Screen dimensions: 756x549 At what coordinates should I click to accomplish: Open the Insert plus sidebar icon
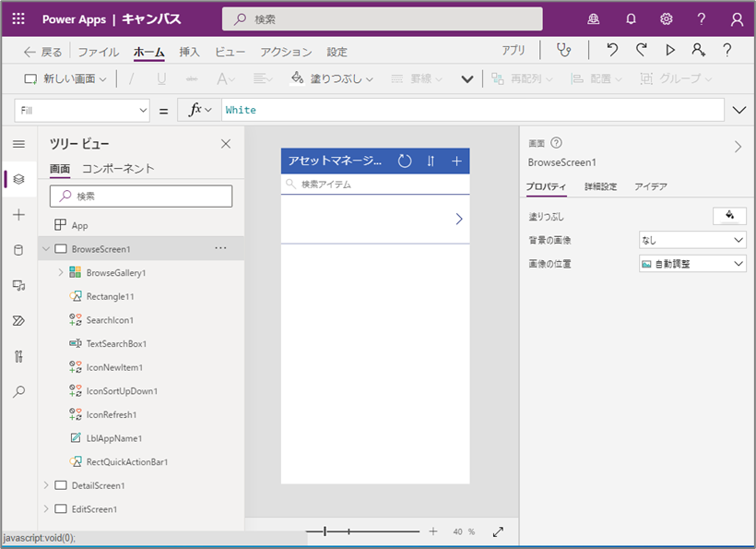[x=18, y=215]
